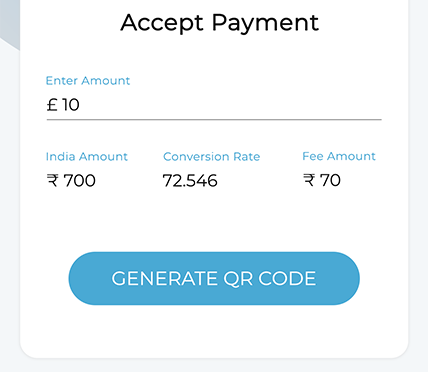Click the India Amount label
This screenshot has width=428, height=372.
point(87,156)
